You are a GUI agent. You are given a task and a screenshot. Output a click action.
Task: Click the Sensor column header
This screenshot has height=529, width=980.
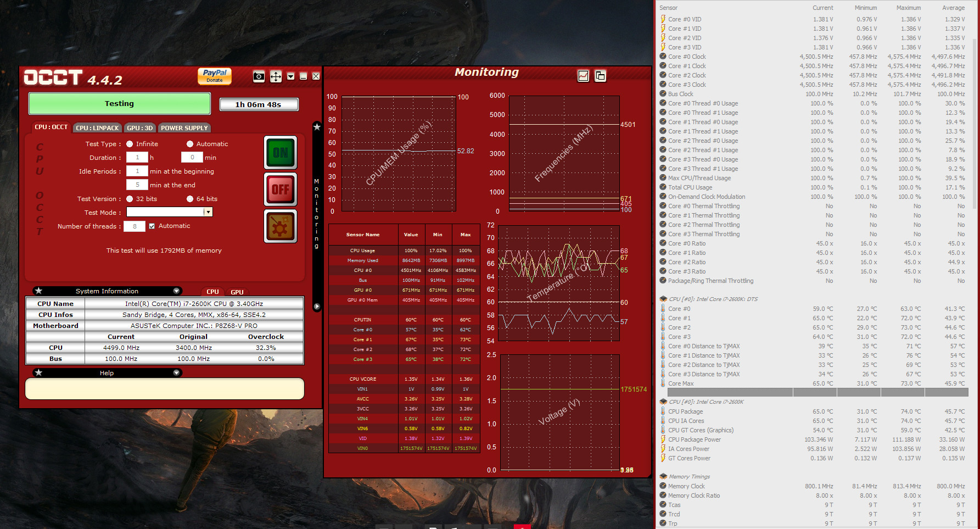668,8
